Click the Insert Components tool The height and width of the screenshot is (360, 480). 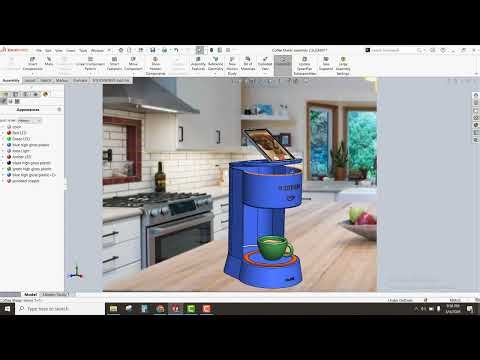pos(33,63)
